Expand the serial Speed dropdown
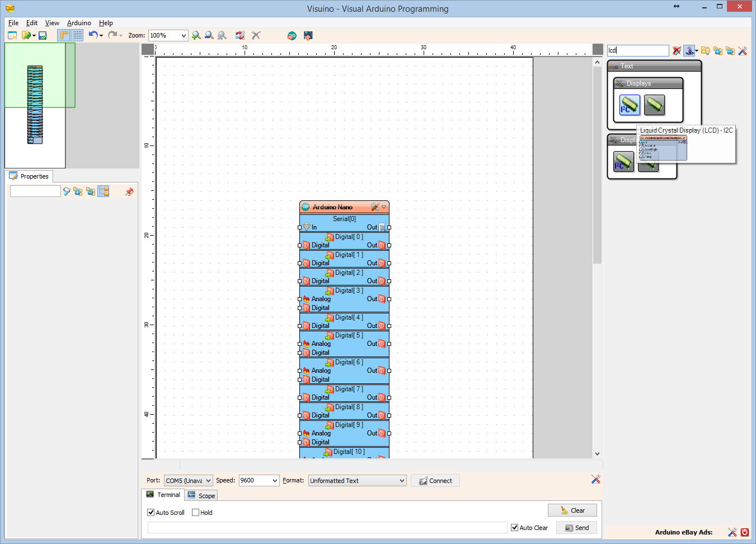 coord(275,481)
